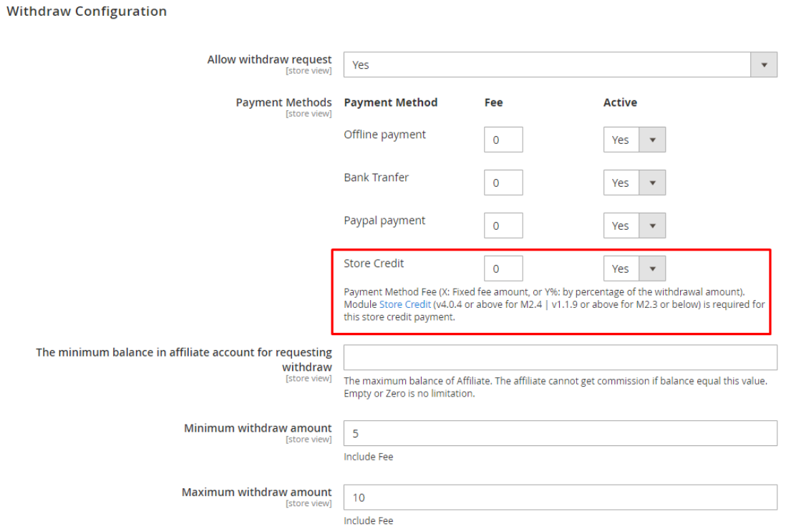The width and height of the screenshot is (791, 532).
Task: Expand Offline payment Active dropdown
Action: [634, 140]
